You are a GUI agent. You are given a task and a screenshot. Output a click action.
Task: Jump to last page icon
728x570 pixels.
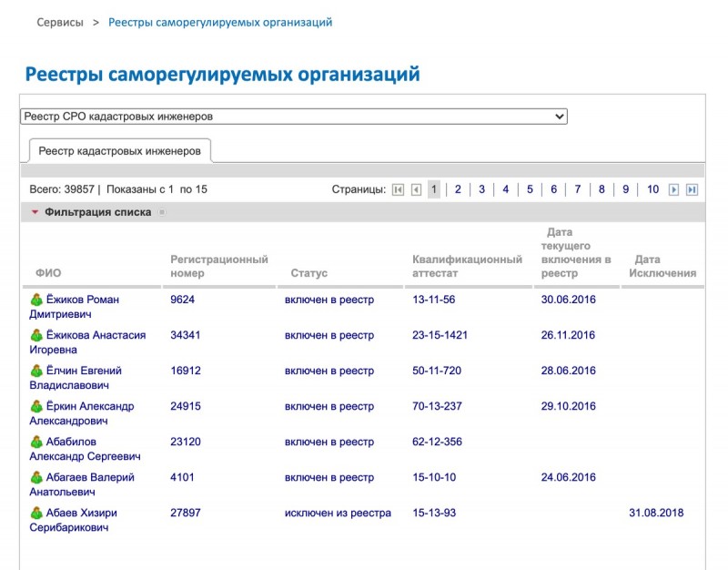pos(692,189)
